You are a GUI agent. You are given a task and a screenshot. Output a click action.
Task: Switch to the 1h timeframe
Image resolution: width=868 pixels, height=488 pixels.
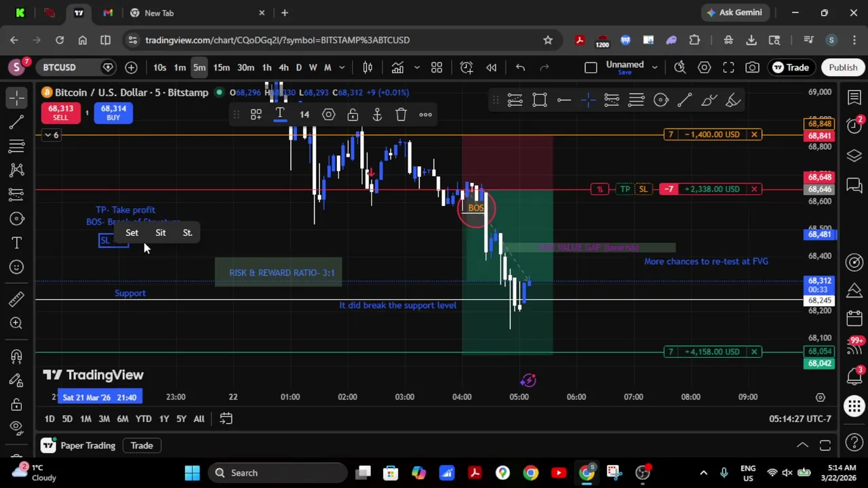[267, 67]
